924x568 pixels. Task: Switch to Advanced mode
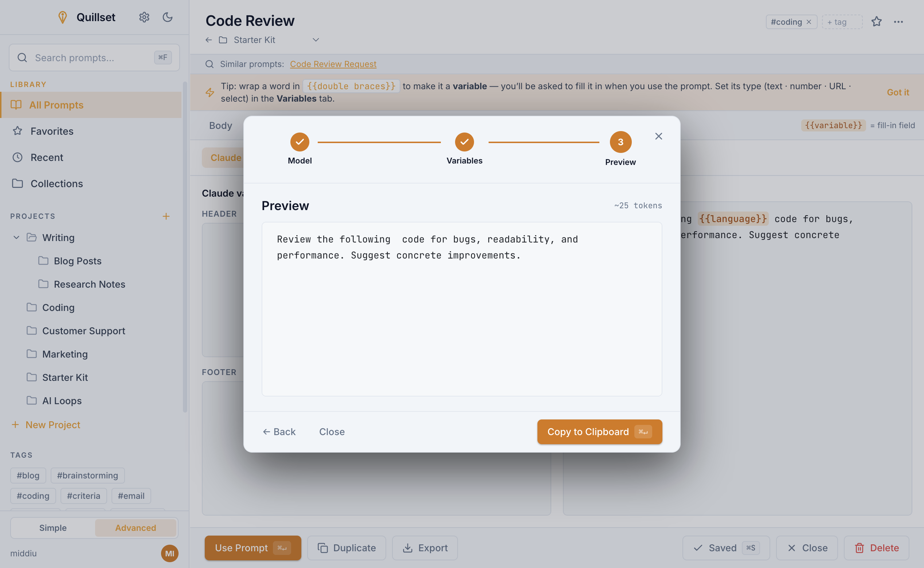tap(135, 528)
